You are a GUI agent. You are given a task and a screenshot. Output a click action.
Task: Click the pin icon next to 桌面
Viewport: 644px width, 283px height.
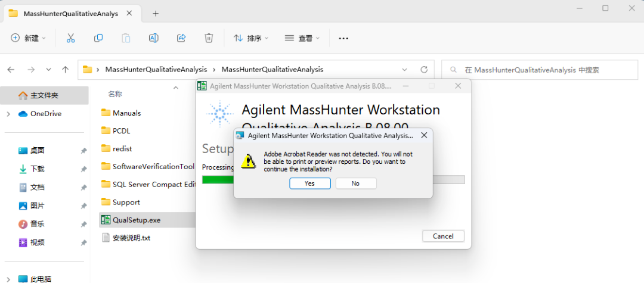84,151
